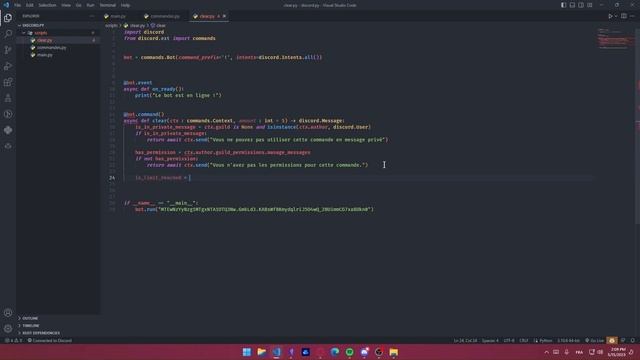The image size is (640, 360).
Task: Open the Manage gear icon
Action: click(x=8, y=329)
